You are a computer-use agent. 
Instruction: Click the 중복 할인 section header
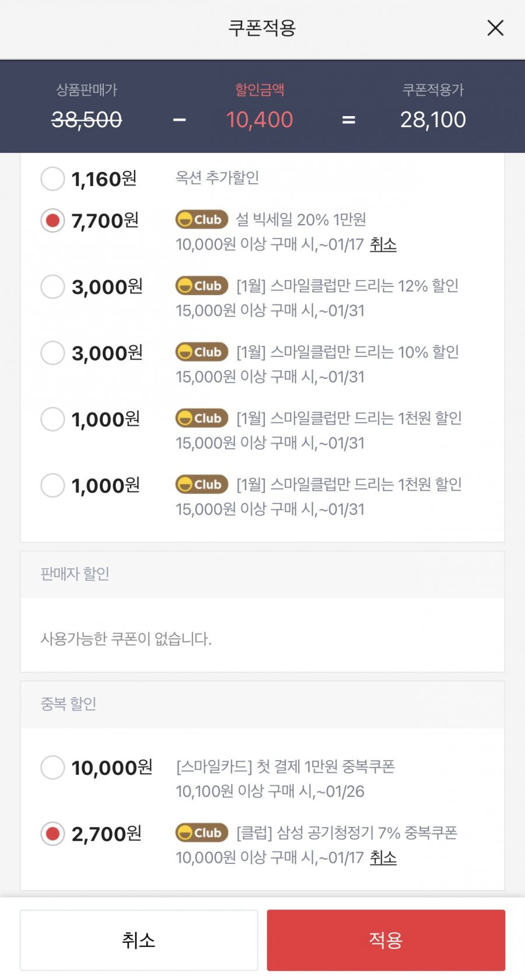tap(262, 704)
